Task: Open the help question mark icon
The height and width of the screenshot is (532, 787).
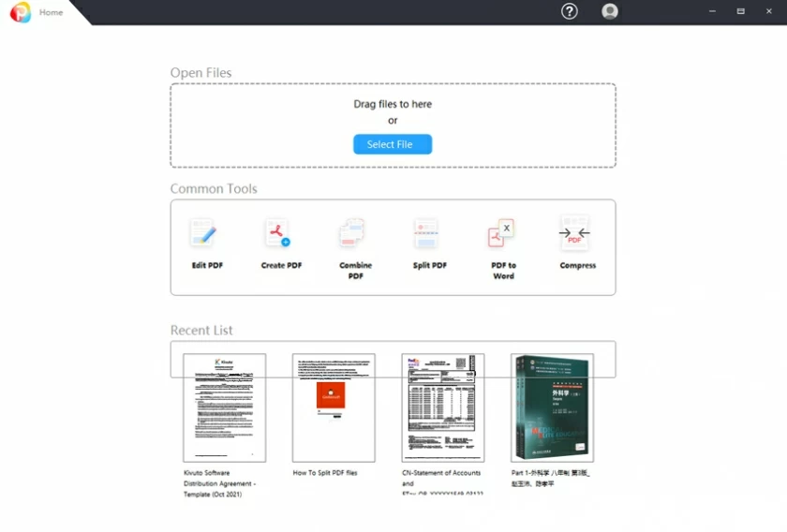Action: (570, 11)
